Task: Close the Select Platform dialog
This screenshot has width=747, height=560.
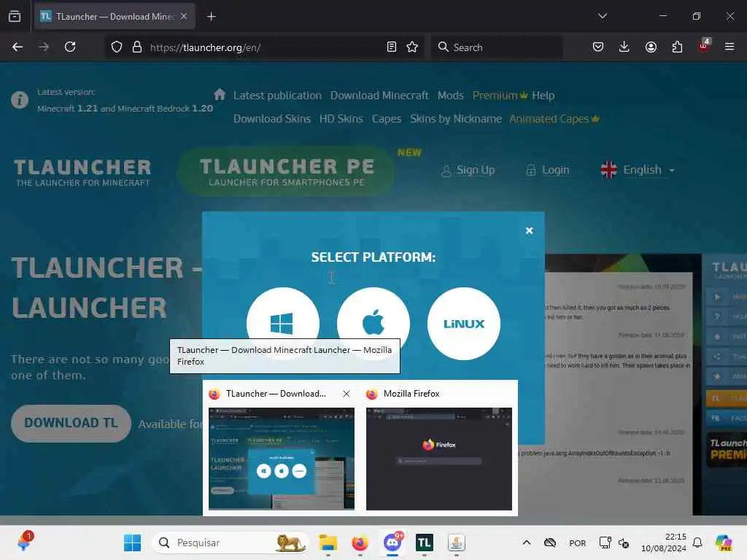Action: coord(529,230)
